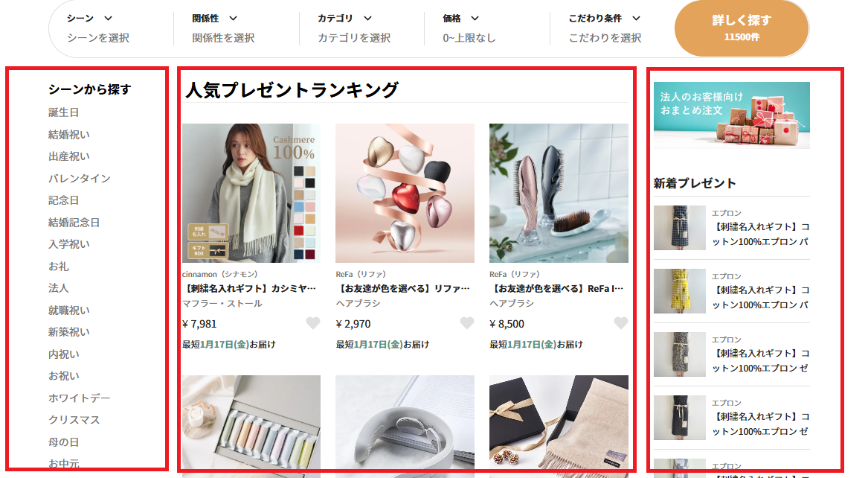The height and width of the screenshot is (478, 868).
Task: Open the 法人 scene page
Action: point(57,287)
